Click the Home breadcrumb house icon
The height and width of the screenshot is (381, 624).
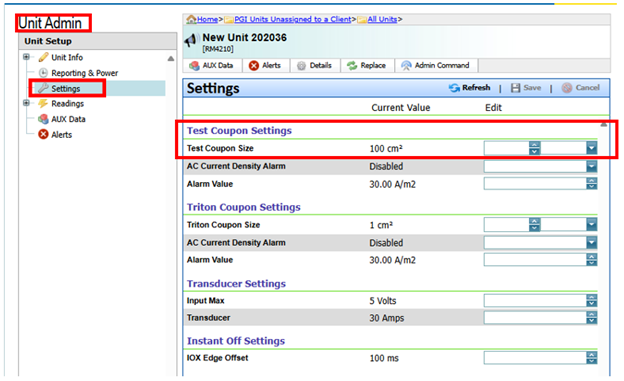[191, 19]
